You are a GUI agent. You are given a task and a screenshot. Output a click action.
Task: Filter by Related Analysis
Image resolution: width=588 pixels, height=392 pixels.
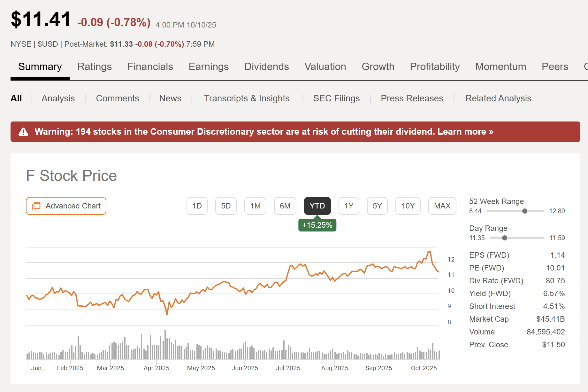point(498,98)
